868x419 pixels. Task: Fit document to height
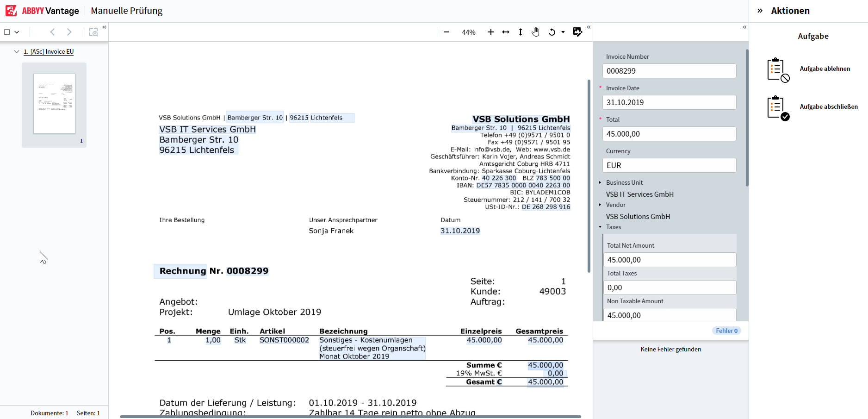(x=521, y=32)
